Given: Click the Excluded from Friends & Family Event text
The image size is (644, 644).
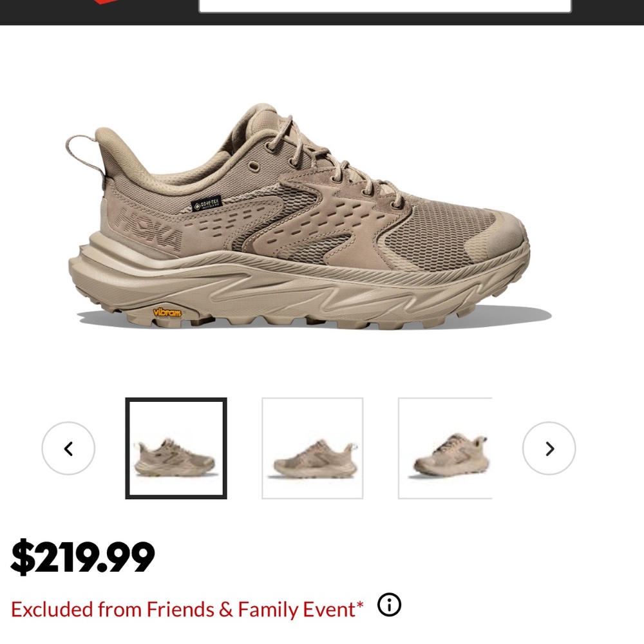Looking at the screenshot, I should (x=187, y=609).
